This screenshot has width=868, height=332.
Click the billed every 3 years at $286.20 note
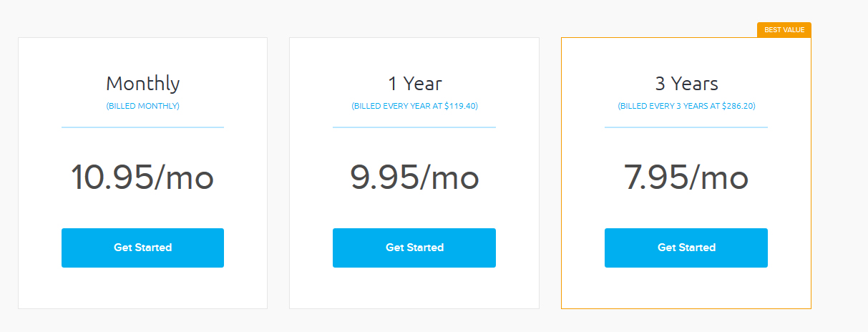tap(686, 106)
